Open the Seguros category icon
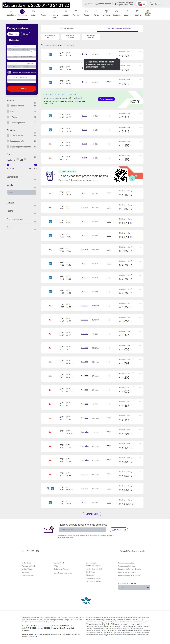170x644 pixels. (127, 12)
